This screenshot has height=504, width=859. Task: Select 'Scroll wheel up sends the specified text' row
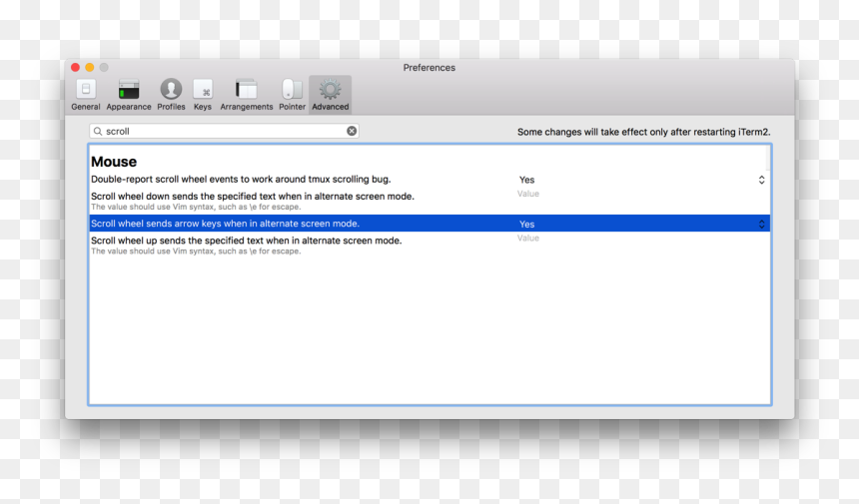[429, 246]
